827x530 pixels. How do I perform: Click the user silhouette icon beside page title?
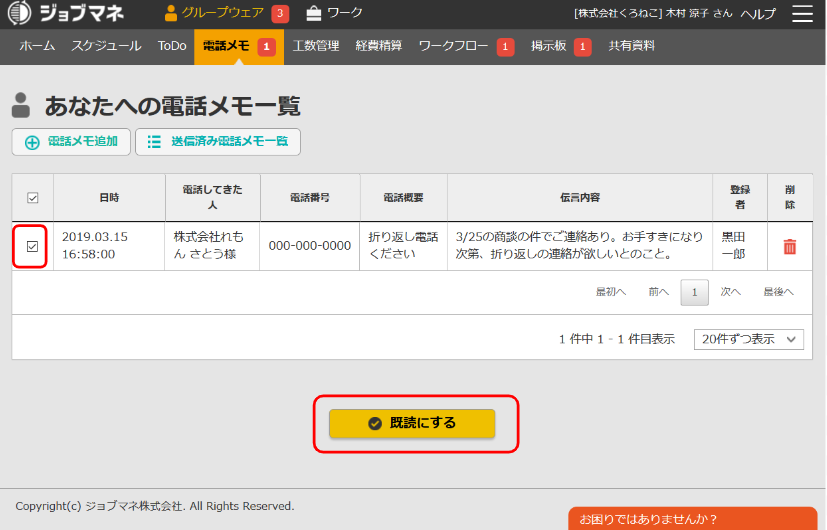pyautogui.click(x=21, y=105)
